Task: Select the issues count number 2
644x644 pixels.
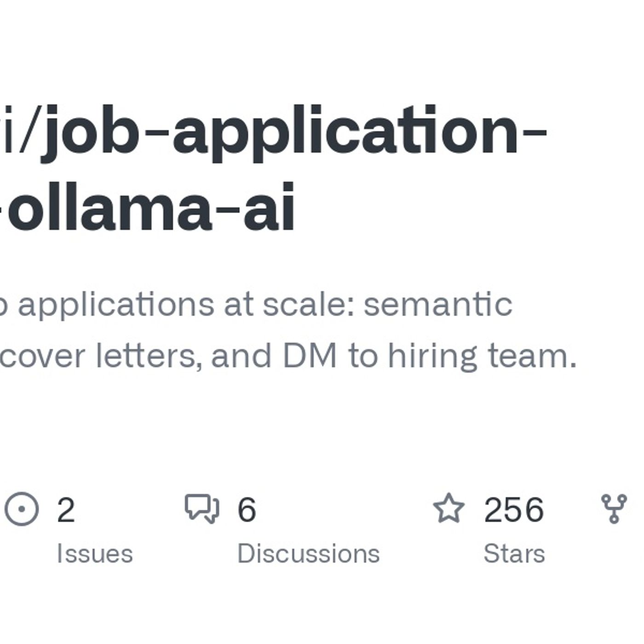Action: pos(66,510)
